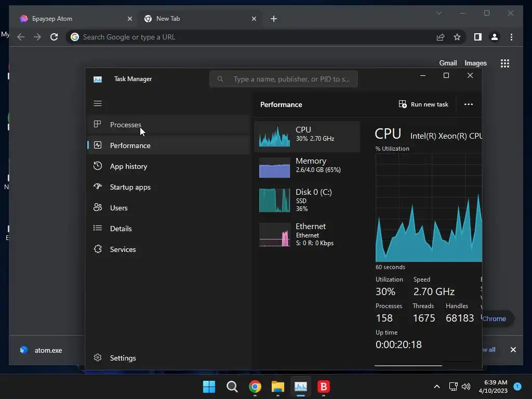Click the horizontal scrollbar under CPU details

(408, 366)
